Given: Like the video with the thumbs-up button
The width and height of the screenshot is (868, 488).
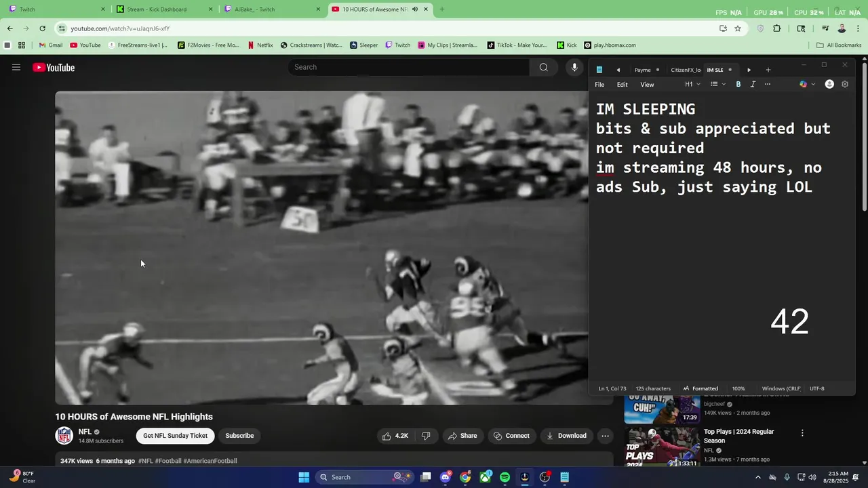Looking at the screenshot, I should tap(395, 436).
